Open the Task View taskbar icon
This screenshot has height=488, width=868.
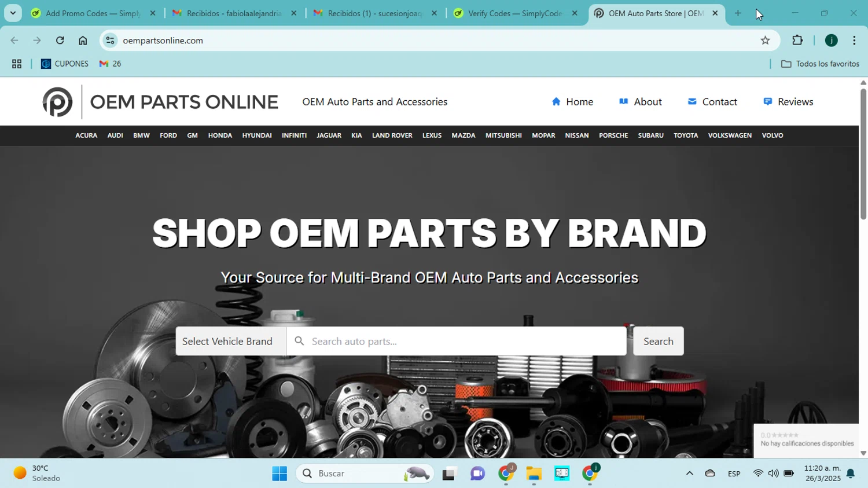[450, 474]
